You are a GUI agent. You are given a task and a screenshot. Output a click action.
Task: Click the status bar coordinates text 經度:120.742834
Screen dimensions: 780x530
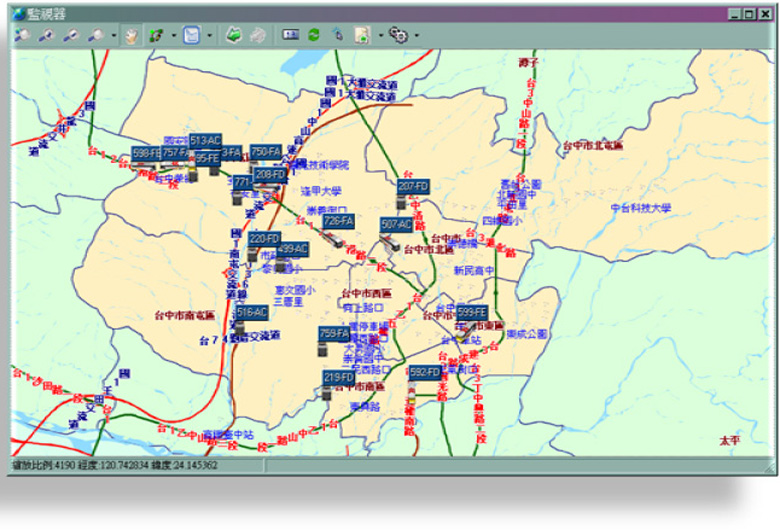coord(113,466)
